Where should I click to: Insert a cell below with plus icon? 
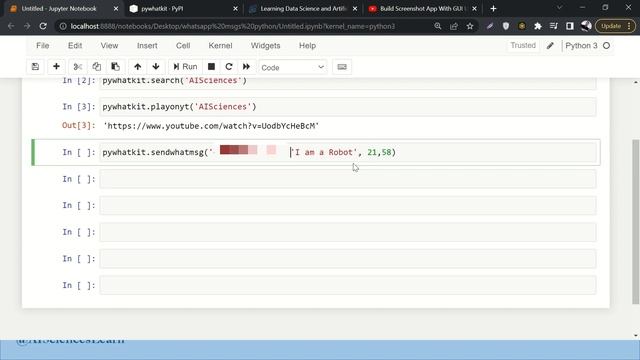click(x=56, y=67)
